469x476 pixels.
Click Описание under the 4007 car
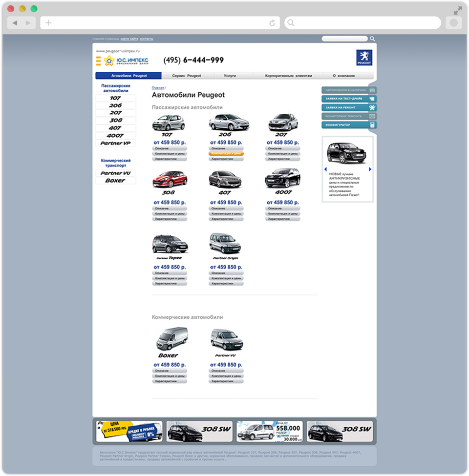(x=282, y=208)
